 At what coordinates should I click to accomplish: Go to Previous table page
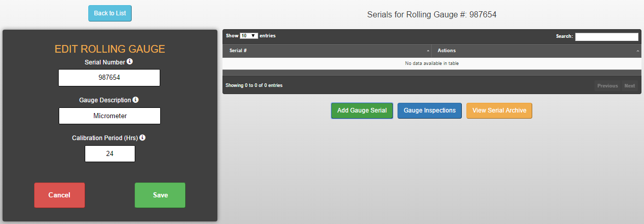[607, 85]
